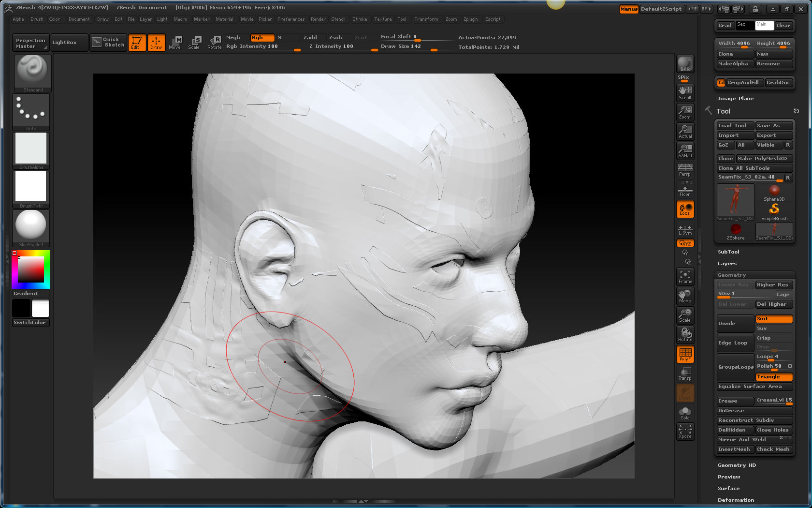Disable the Smt smoothing toggle
812x508 pixels.
(x=773, y=319)
